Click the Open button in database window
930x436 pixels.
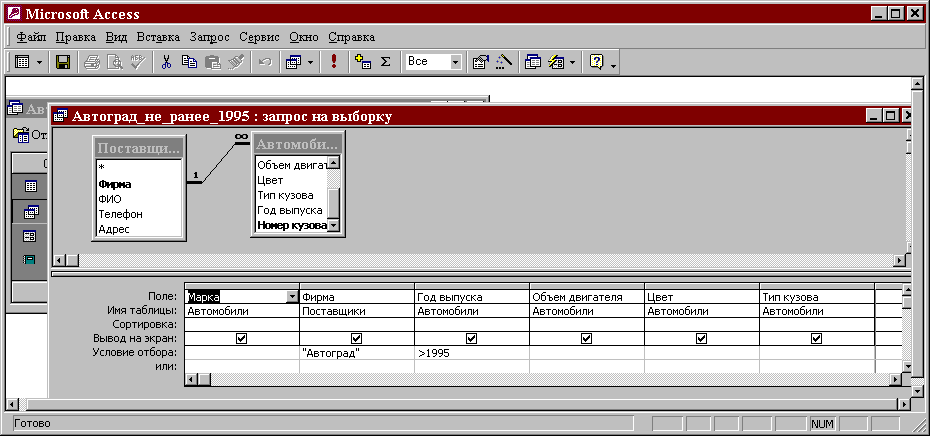(31, 135)
